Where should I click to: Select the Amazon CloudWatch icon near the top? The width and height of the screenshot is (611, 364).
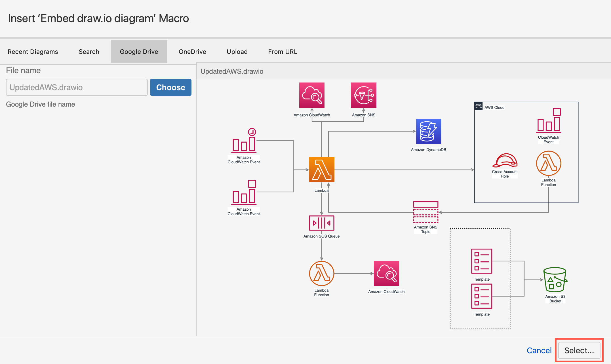311,95
